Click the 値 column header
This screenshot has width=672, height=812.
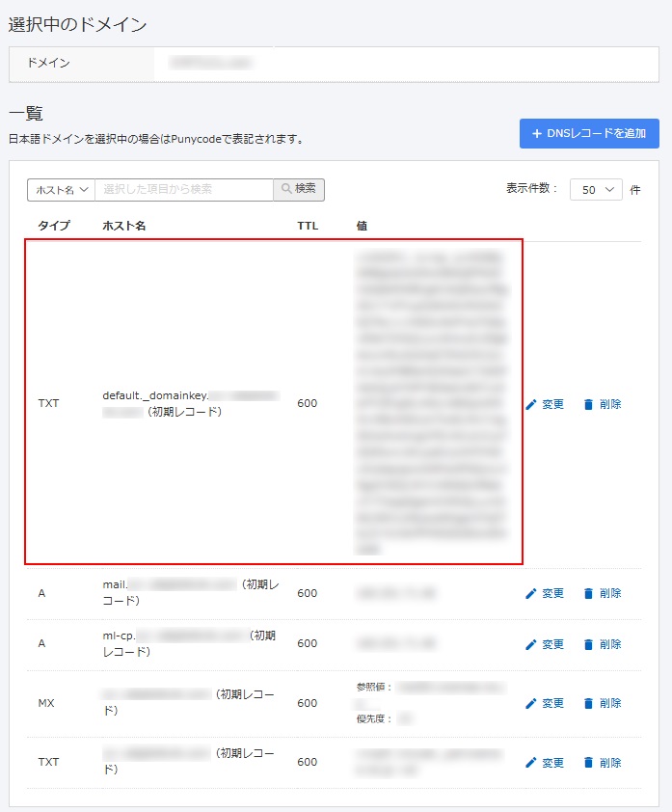pos(362,226)
